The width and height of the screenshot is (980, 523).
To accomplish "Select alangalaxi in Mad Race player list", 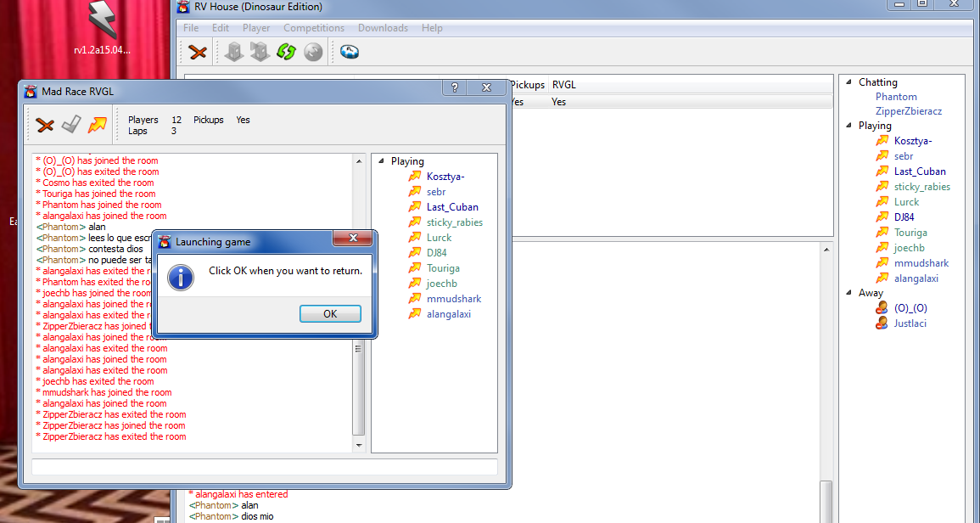I will [449, 315].
